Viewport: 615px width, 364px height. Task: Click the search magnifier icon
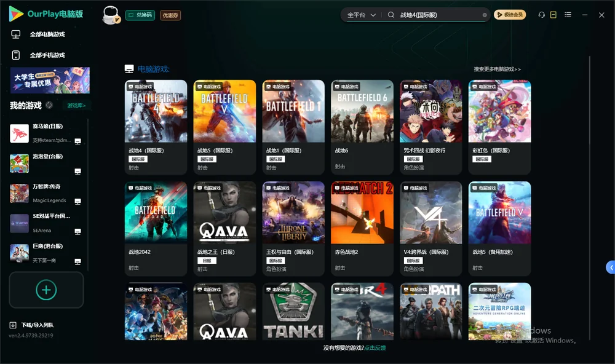click(391, 15)
